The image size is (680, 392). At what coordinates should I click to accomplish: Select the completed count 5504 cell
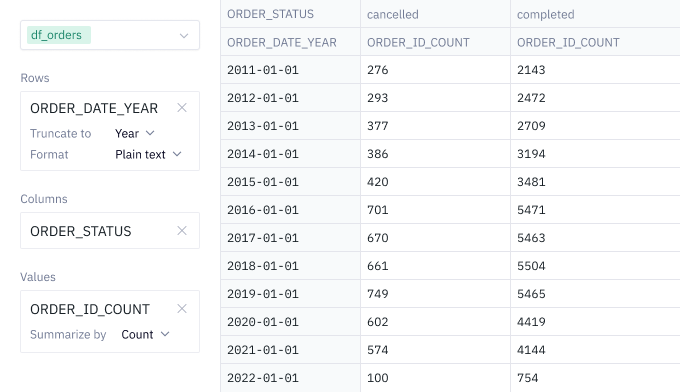[x=595, y=266]
